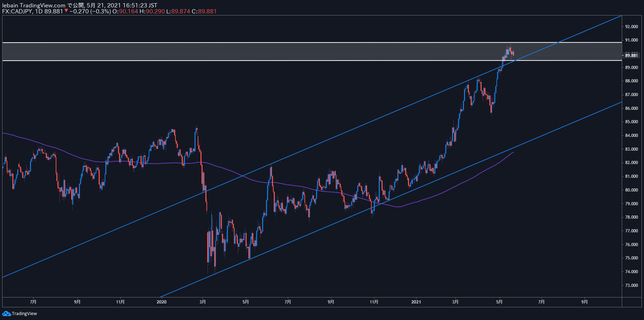
Task: Click the high price value 90.290
Action: (155, 11)
